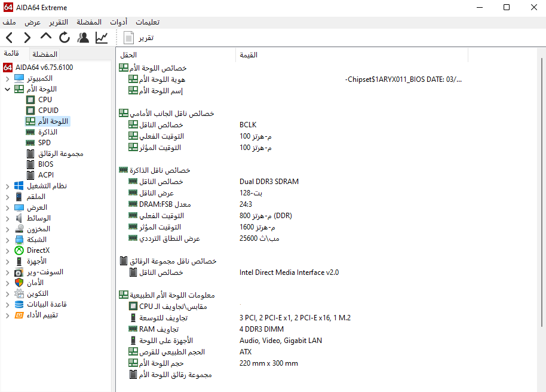Click the up-level arrow toolbar icon

pyautogui.click(x=45, y=36)
